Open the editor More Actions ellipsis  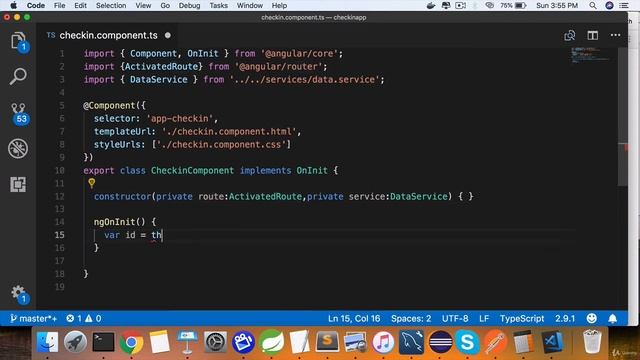[616, 36]
